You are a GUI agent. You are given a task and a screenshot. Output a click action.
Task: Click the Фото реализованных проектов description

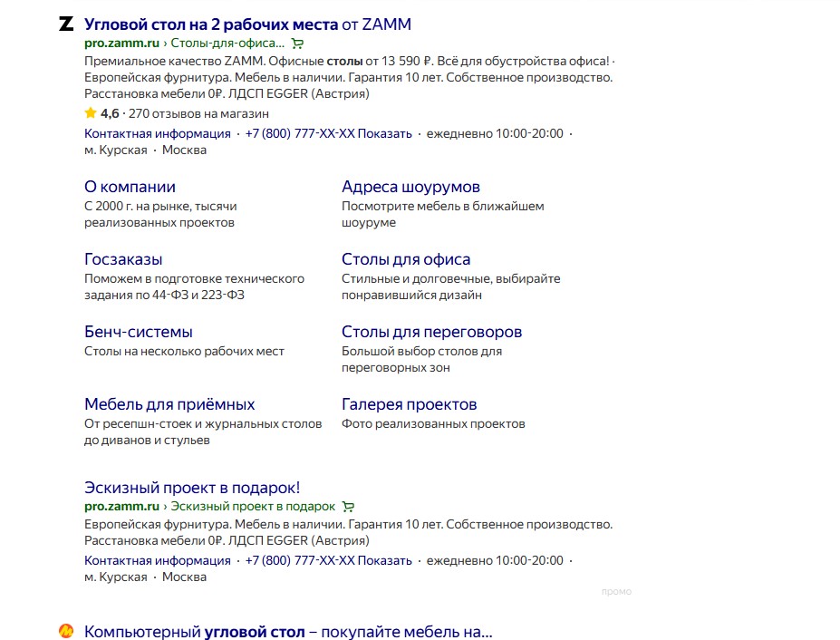[x=433, y=423]
